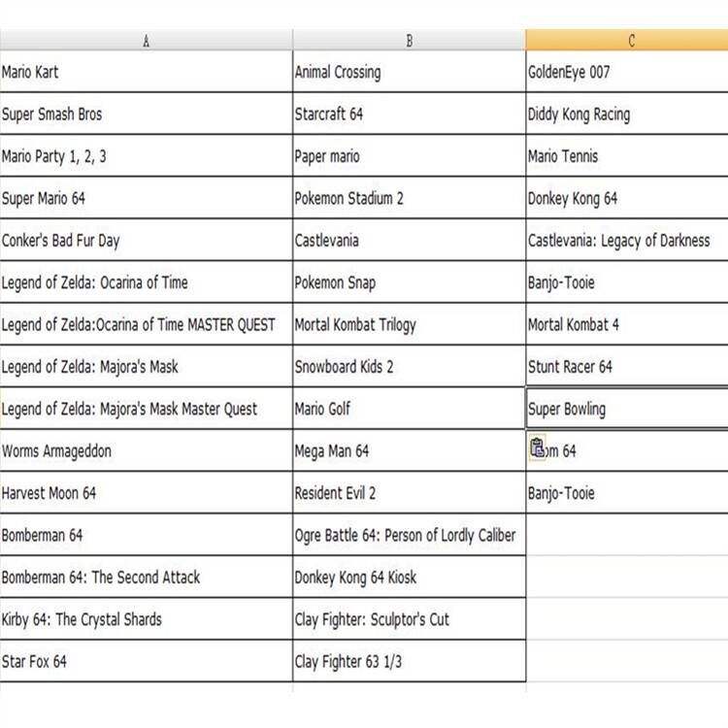
Task: Select the Castlevania: Legacy of Darkness cell
Action: point(627,241)
